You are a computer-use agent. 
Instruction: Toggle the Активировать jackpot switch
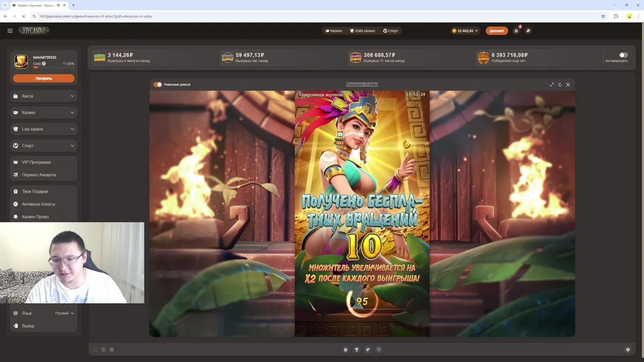623,55
